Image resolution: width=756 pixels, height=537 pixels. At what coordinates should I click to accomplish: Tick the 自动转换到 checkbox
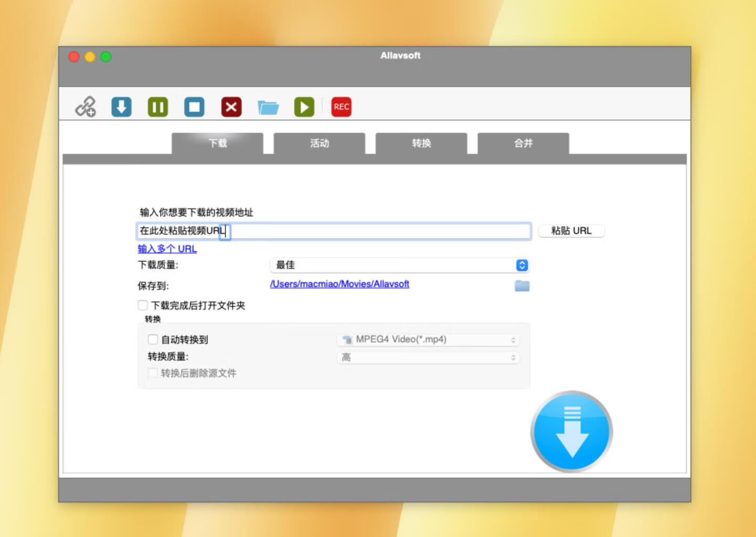153,339
